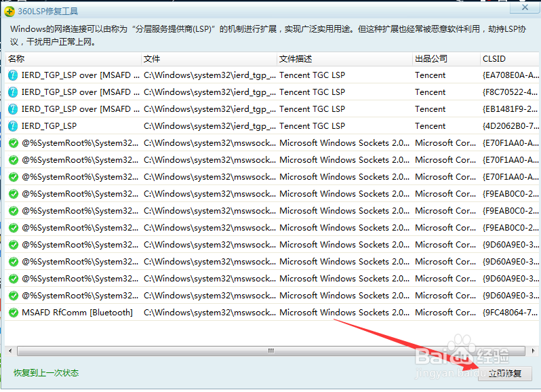This screenshot has height=392, width=541.
Task: Select the MSAFD RfComm [Bluetooth] name cell
Action: point(77,313)
